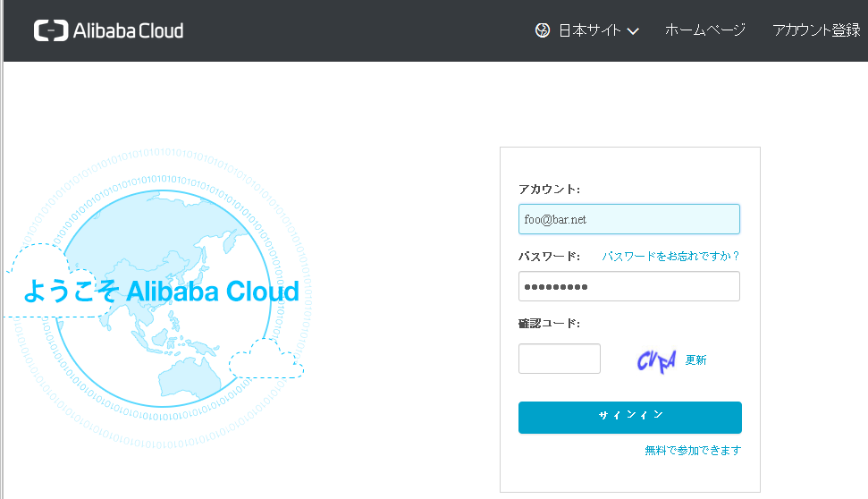Open 無料で参加できます link
Image resolution: width=868 pixels, height=499 pixels.
(x=693, y=451)
